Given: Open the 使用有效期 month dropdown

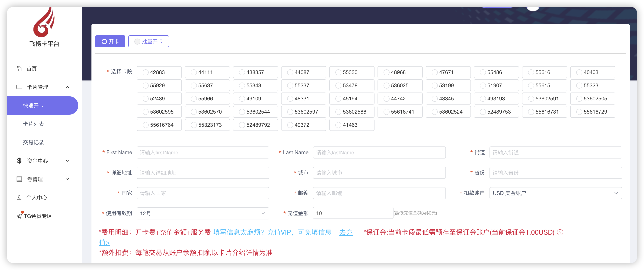Looking at the screenshot, I should click(x=202, y=213).
